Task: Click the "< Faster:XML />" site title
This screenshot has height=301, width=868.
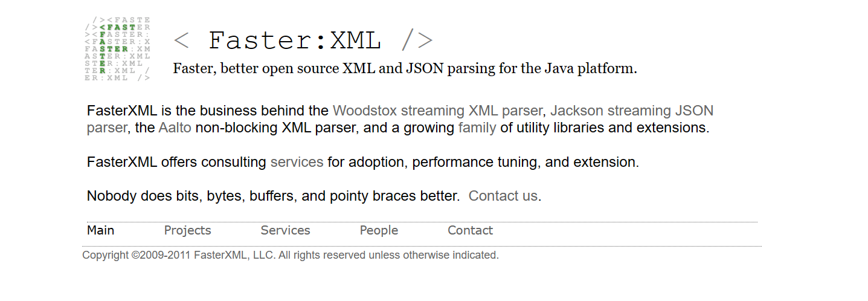Action: coord(302,40)
